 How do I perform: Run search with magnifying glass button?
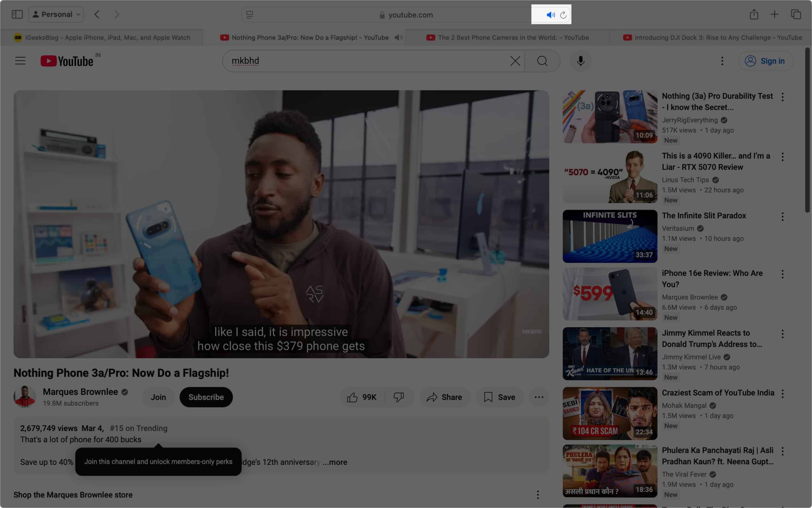point(542,61)
